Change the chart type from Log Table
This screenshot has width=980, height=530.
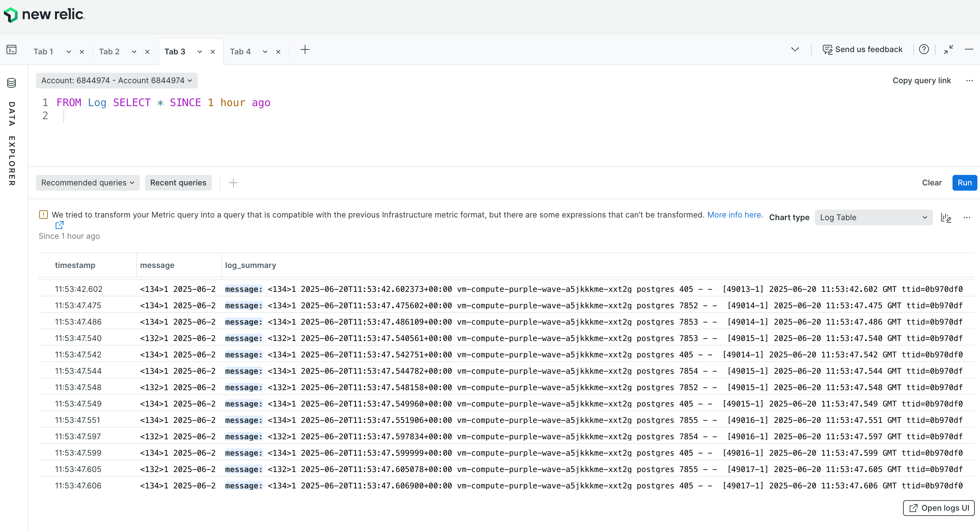tap(874, 218)
